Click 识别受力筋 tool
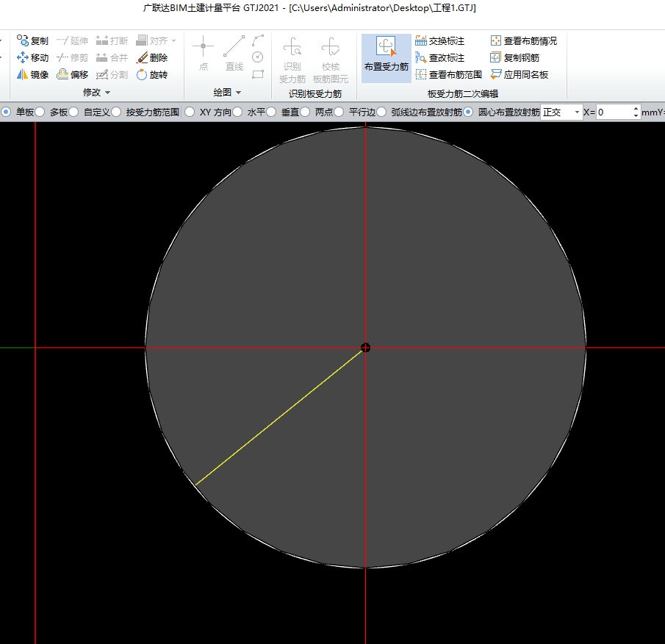Screen dimensions: 665x644 click(x=292, y=60)
